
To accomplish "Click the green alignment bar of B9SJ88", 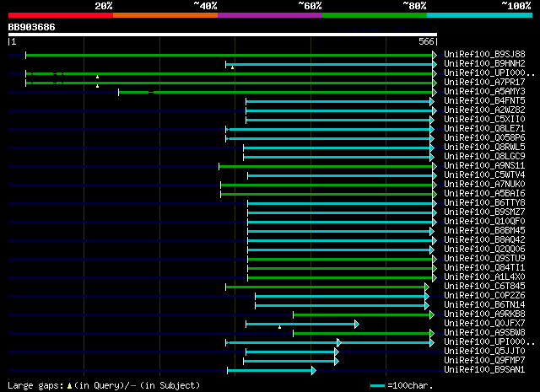I will tap(229, 55).
